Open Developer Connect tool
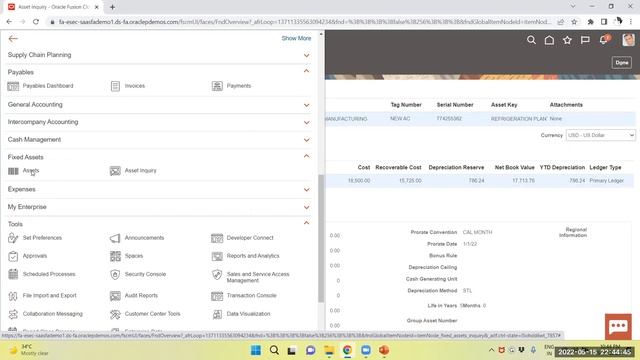This screenshot has width=640, height=360. pos(250,238)
